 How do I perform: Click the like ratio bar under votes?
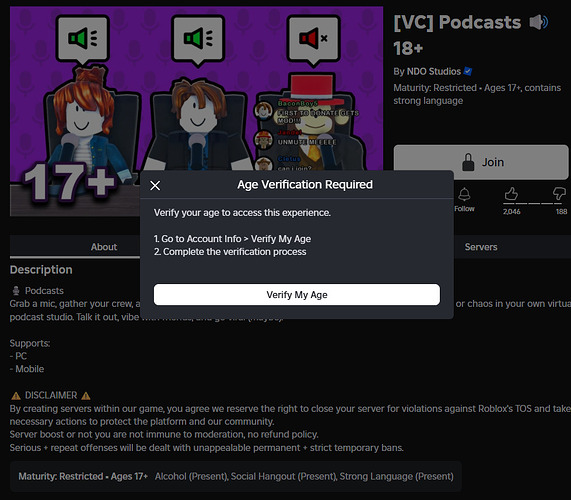(534, 204)
